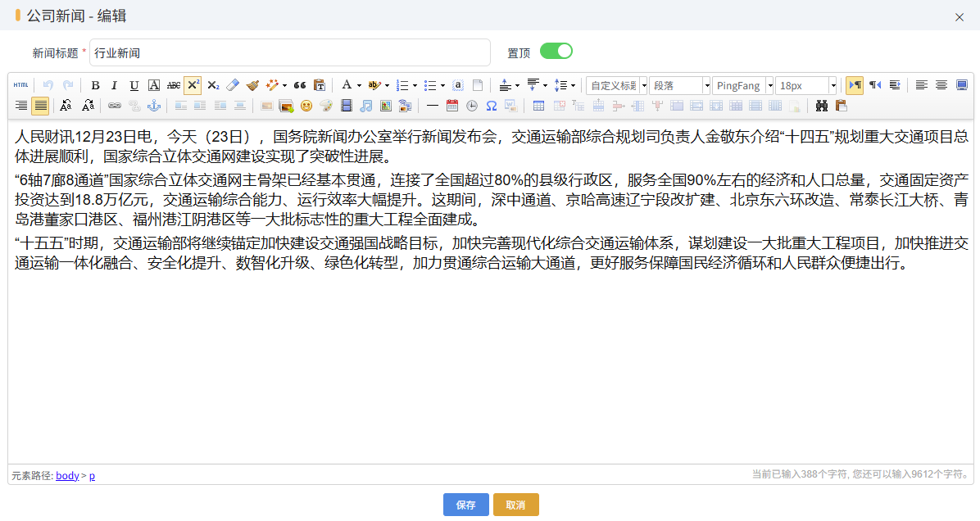Image resolution: width=980 pixels, height=521 pixels.
Task: Click the eraser clear-format icon
Action: [233, 85]
